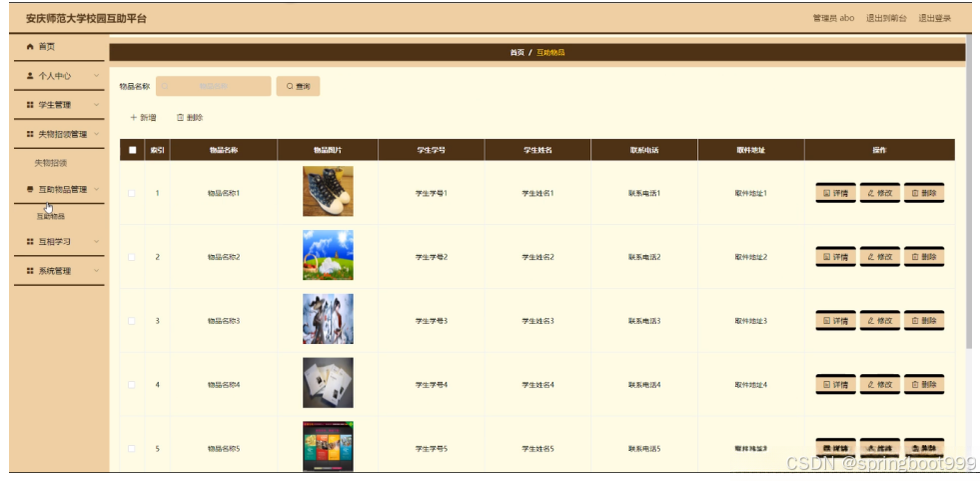Click 修改 for row 物品名称2
The image size is (980, 481).
(880, 257)
